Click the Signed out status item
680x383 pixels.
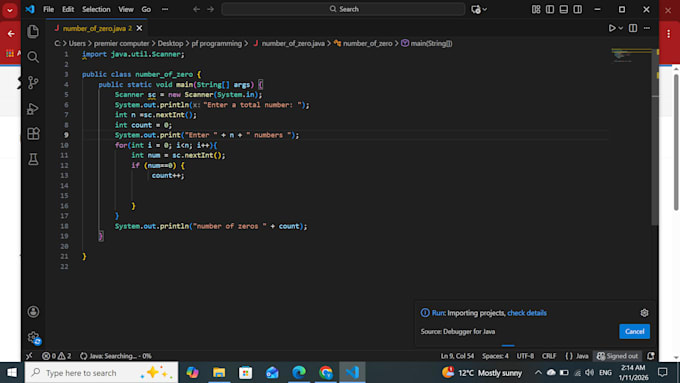tap(618, 356)
